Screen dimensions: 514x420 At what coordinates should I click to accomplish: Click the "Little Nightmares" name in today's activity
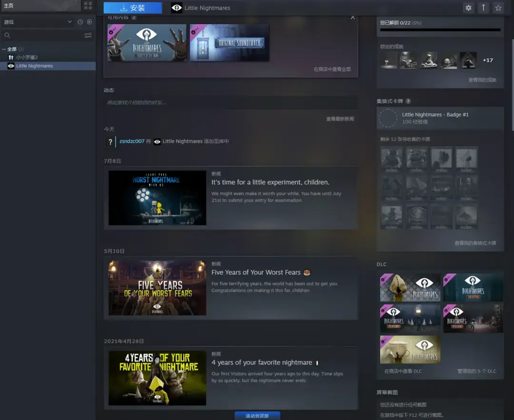click(183, 141)
